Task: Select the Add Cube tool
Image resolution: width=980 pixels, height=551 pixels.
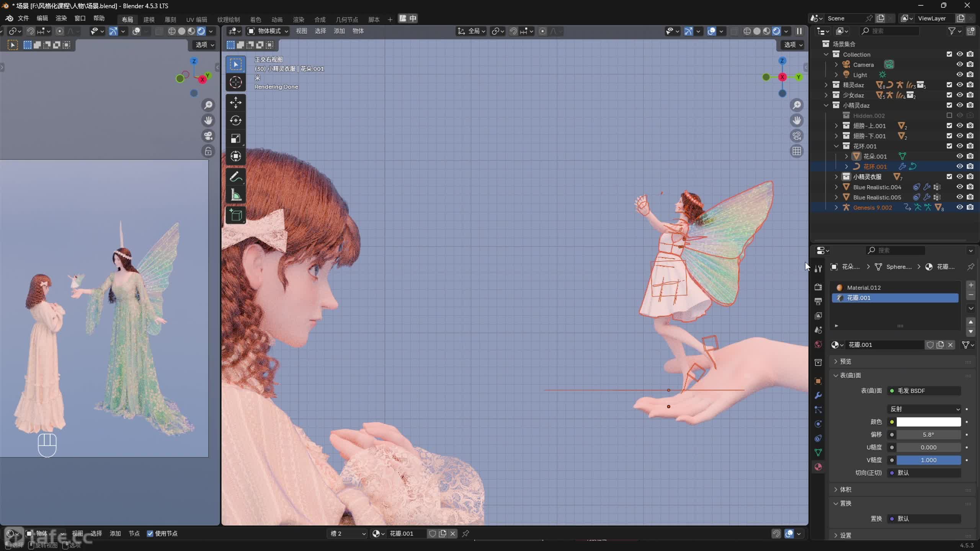Action: (235, 215)
